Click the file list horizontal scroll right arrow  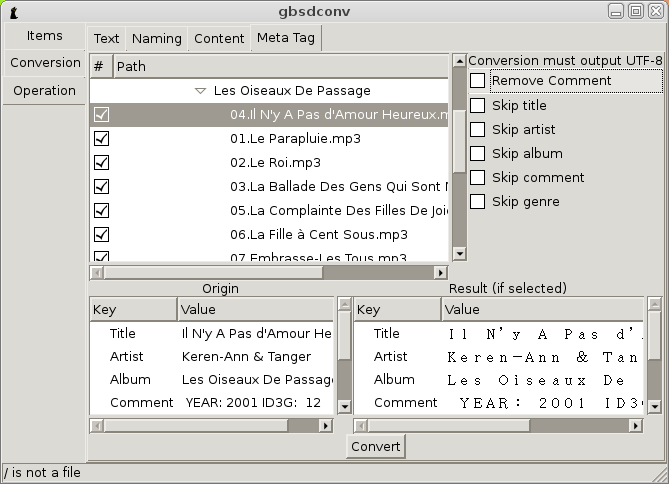tap(441, 272)
